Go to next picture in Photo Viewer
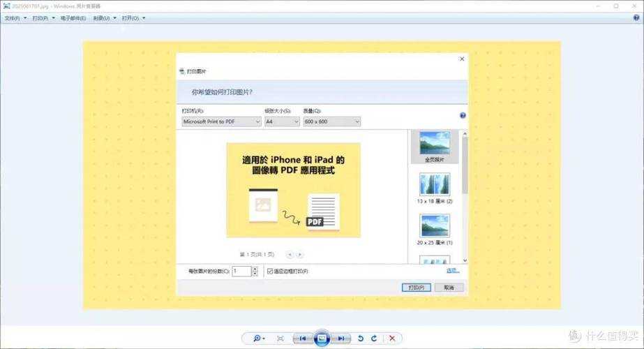The width and height of the screenshot is (644, 349). [x=341, y=339]
